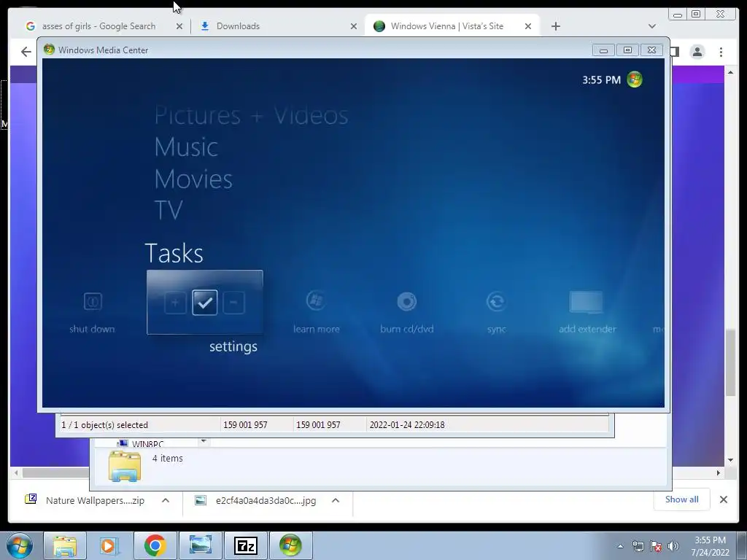The width and height of the screenshot is (747, 560).
Task: Click the 2022-01-24 22:09:18 status entry
Action: point(407,425)
